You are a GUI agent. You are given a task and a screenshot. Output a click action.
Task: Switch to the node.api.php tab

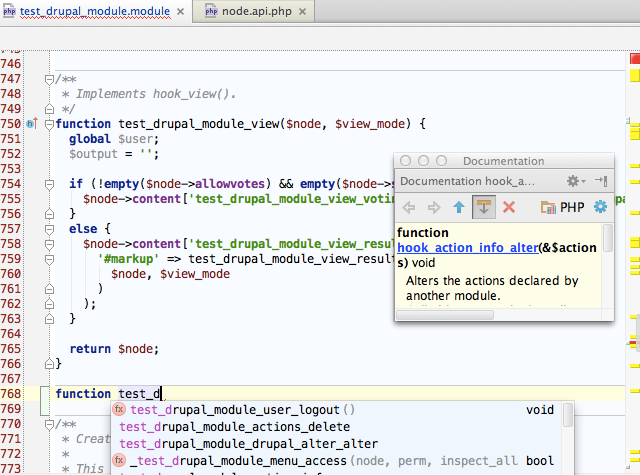point(256,11)
